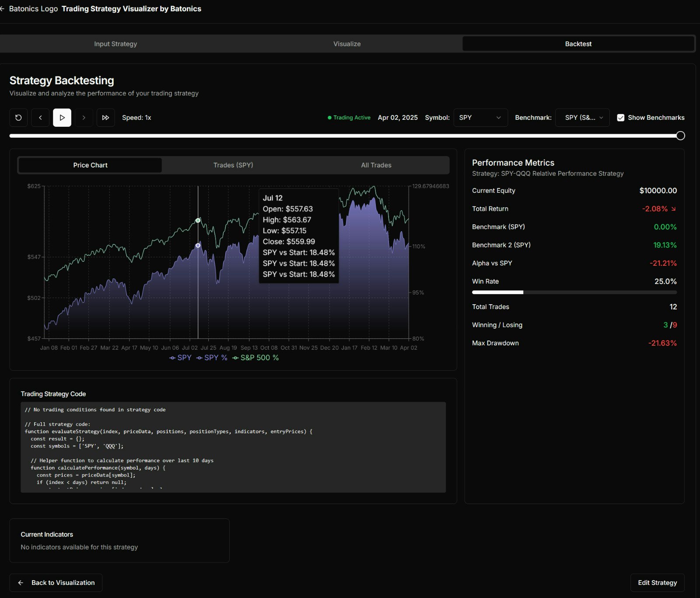Click the Open: $557.63 tooltip line
Screen dimensions: 700x598
click(x=288, y=209)
